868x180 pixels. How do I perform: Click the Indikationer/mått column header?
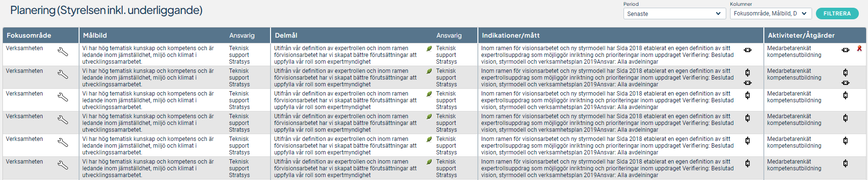click(x=511, y=35)
